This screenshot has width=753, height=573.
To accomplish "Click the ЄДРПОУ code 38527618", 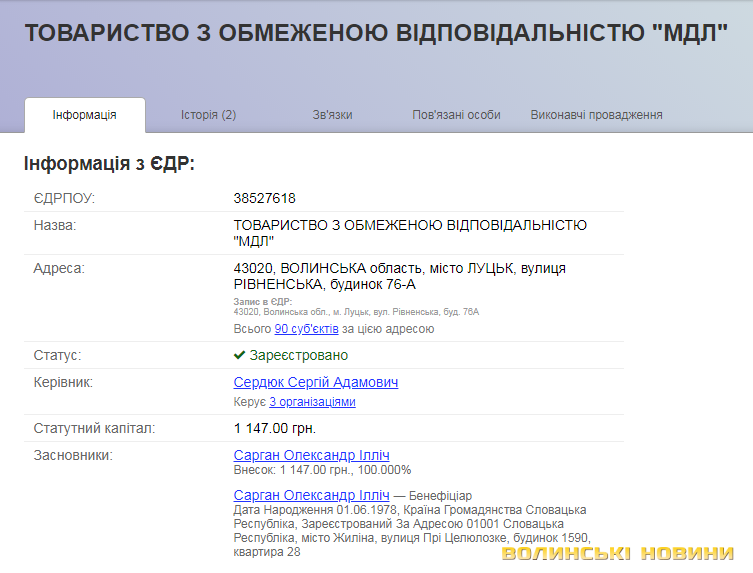I will (x=264, y=198).
